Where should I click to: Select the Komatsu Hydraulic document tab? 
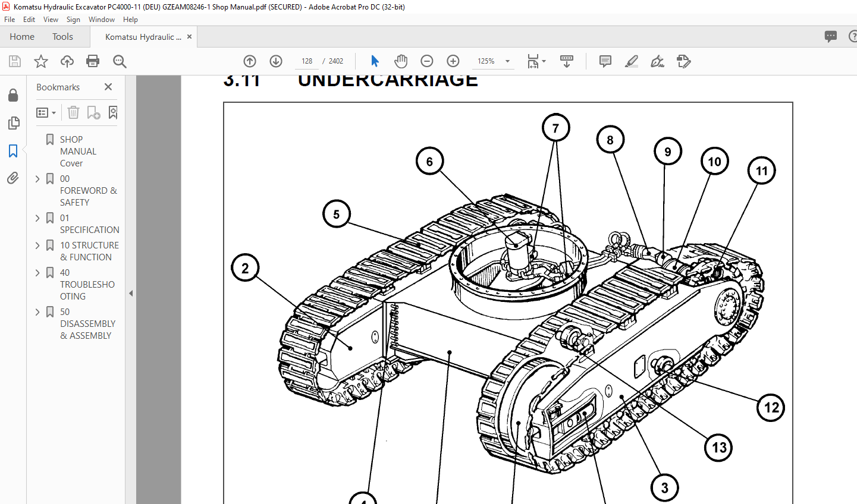(143, 37)
